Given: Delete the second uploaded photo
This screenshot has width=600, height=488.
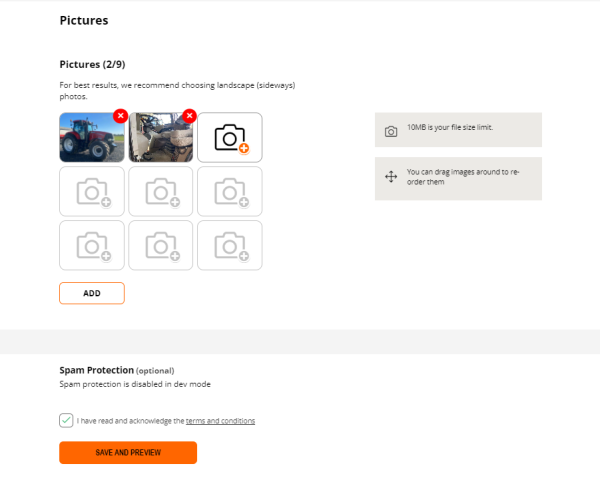Looking at the screenshot, I should pos(189,116).
